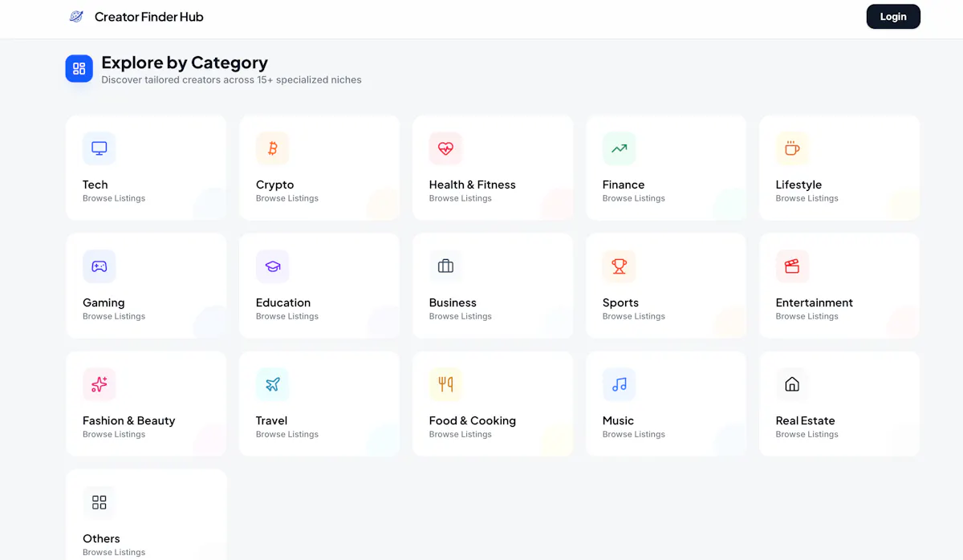
Task: Select the Sports category title
Action: coord(621,302)
